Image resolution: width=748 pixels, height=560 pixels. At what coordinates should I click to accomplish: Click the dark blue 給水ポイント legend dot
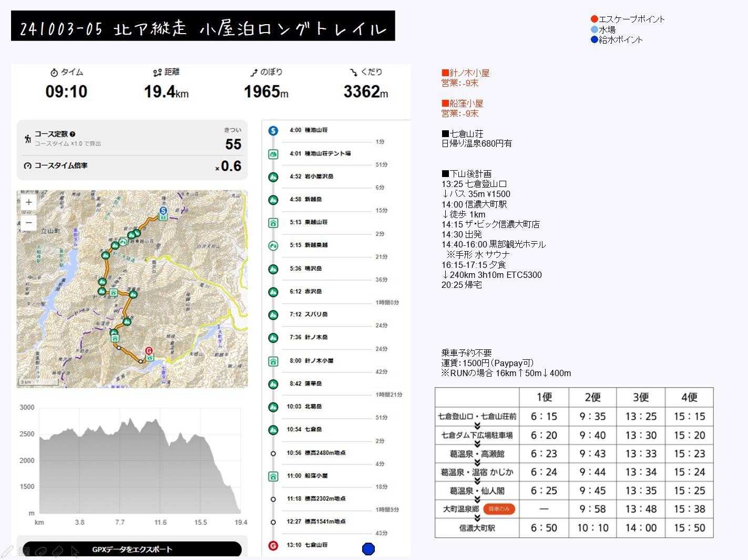595,39
